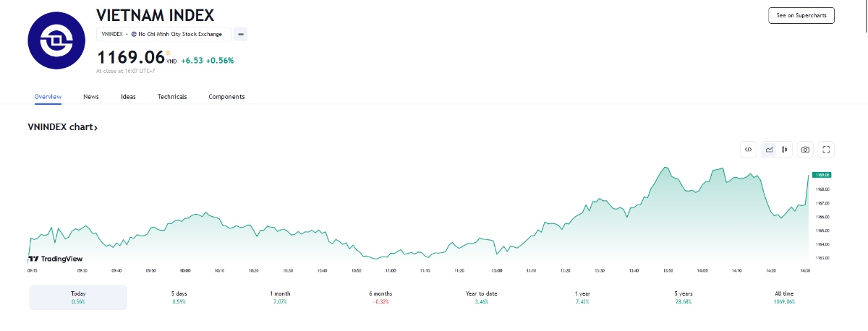The image size is (868, 331).
Task: Click the minus icon beside the exchange
Action: pos(241,34)
